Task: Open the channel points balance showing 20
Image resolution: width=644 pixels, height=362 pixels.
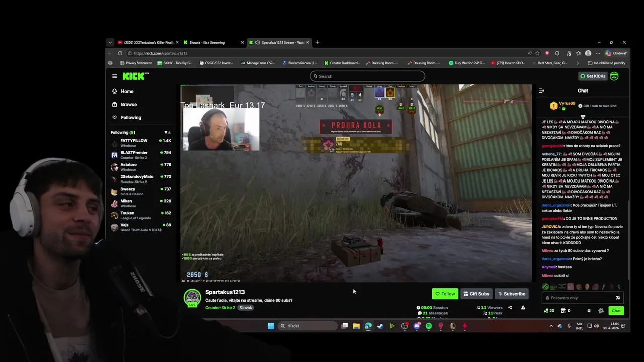Action: coord(549,311)
